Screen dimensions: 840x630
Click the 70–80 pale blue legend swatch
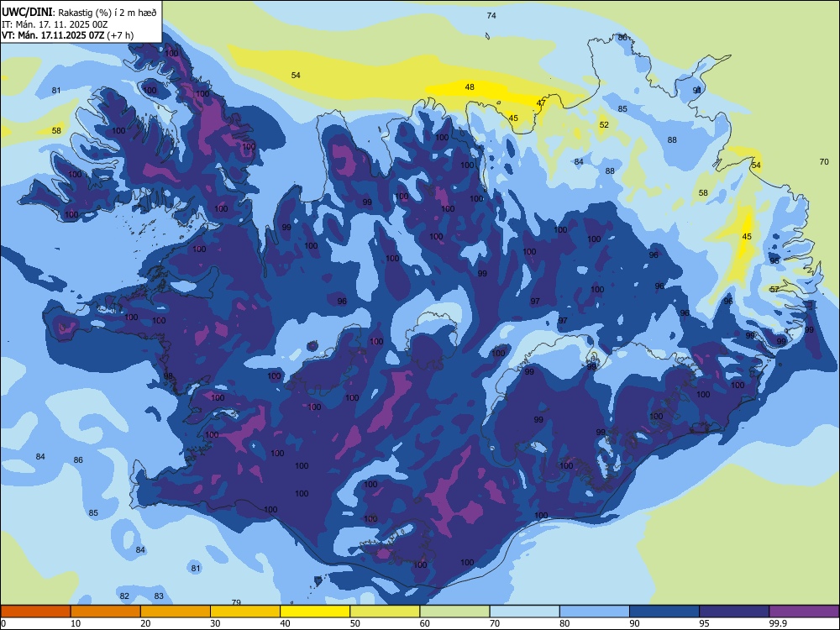tap(524, 612)
